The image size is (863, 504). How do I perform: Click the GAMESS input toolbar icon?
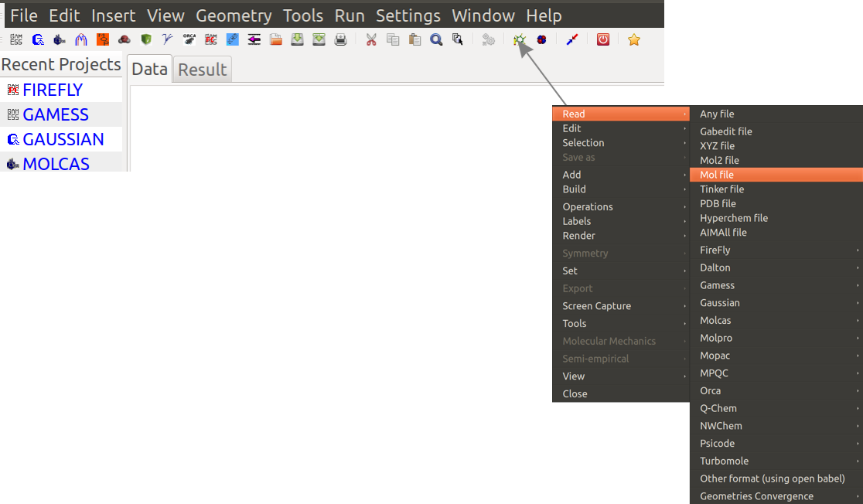pyautogui.click(x=16, y=39)
